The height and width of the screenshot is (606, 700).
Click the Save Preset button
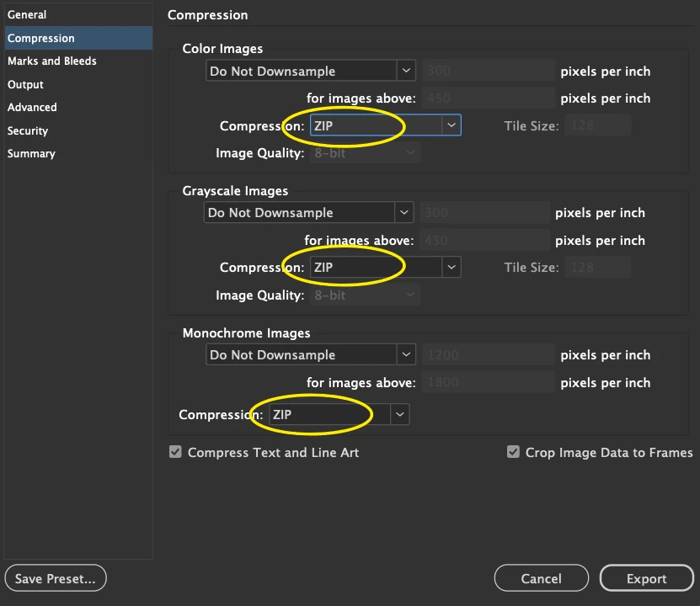click(x=55, y=578)
